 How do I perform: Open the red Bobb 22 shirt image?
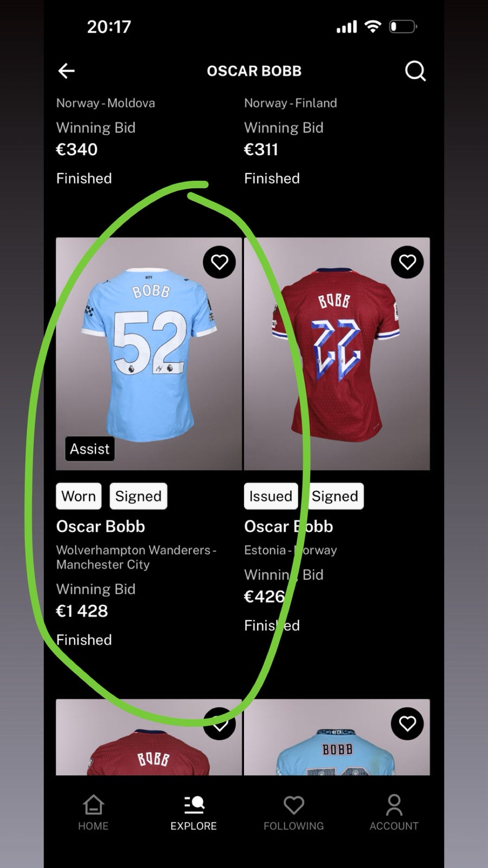337,354
